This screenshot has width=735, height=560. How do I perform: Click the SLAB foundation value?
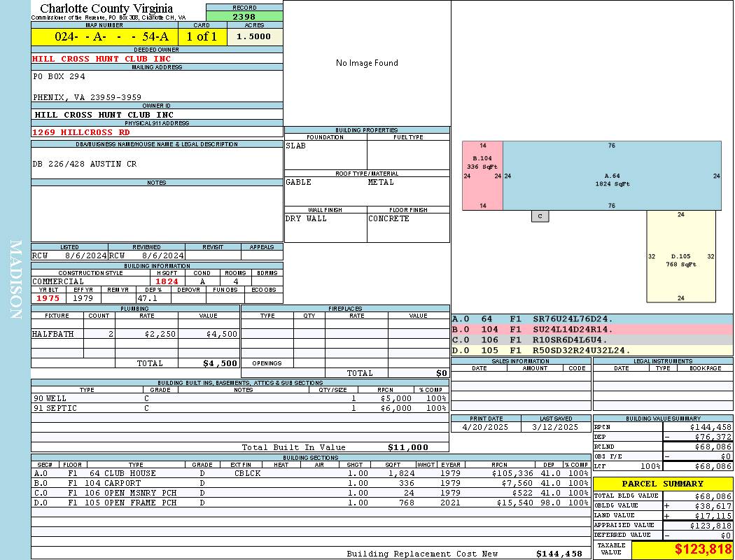296,146
